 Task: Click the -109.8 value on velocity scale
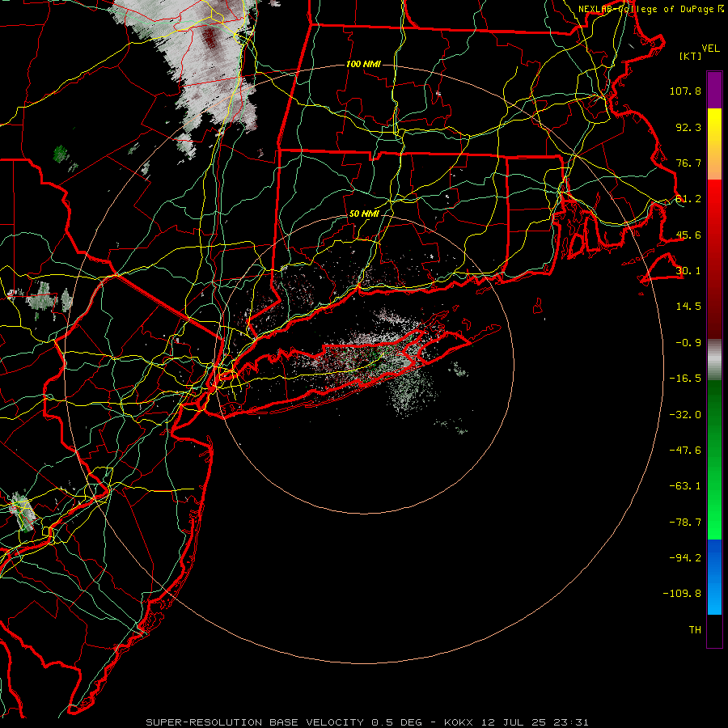(x=682, y=594)
